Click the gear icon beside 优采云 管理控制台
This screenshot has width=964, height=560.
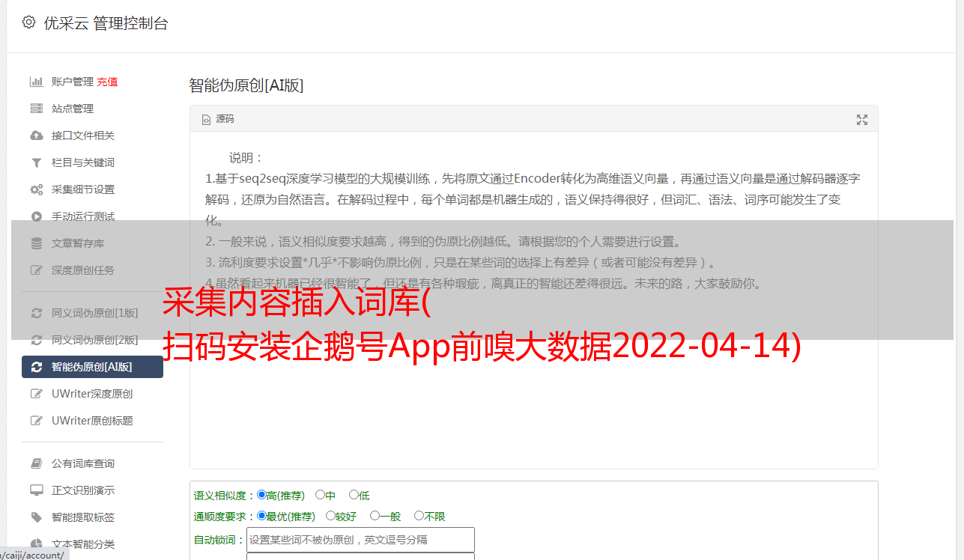(x=28, y=22)
